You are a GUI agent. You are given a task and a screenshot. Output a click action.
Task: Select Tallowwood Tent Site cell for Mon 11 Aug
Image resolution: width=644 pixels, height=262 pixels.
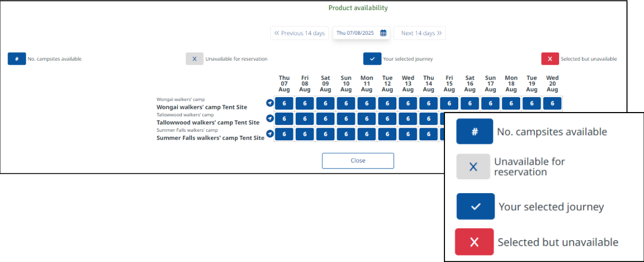pyautogui.click(x=367, y=118)
